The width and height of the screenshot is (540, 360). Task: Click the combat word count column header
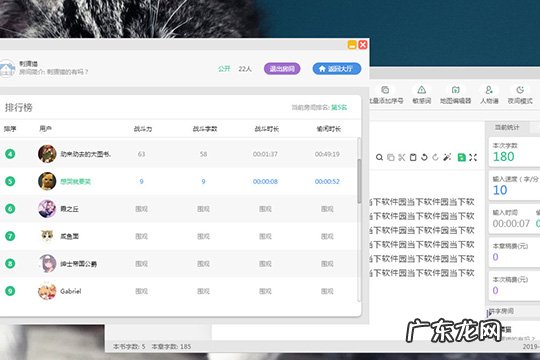click(x=205, y=129)
